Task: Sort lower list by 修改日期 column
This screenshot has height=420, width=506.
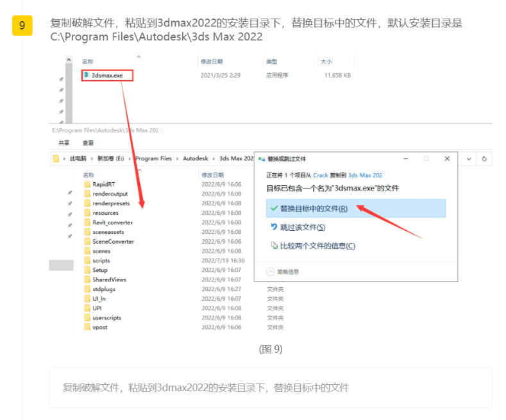Action: pos(213,175)
